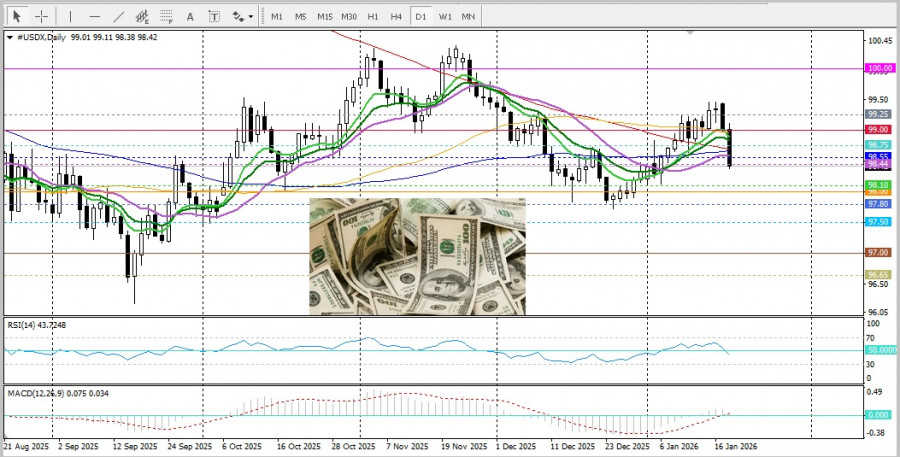This screenshot has height=457, width=900.
Task: Choose the Fibonacci retracement tool
Action: tap(167, 16)
